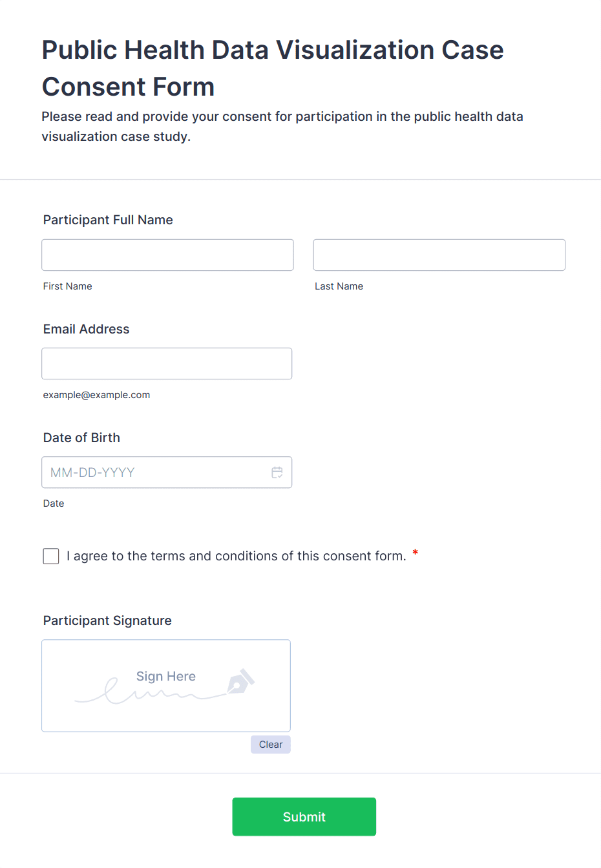This screenshot has height=868, width=601.
Task: Open the calendar date picker icon
Action: tap(277, 472)
